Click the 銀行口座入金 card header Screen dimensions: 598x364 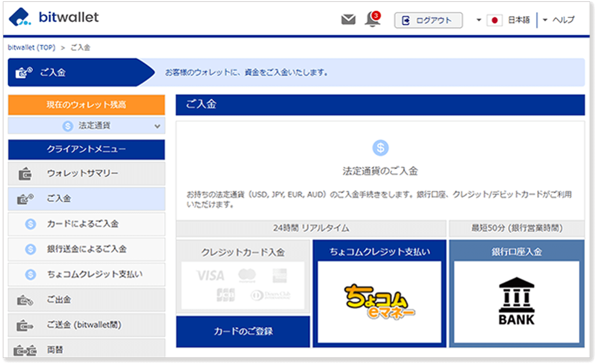(x=517, y=252)
